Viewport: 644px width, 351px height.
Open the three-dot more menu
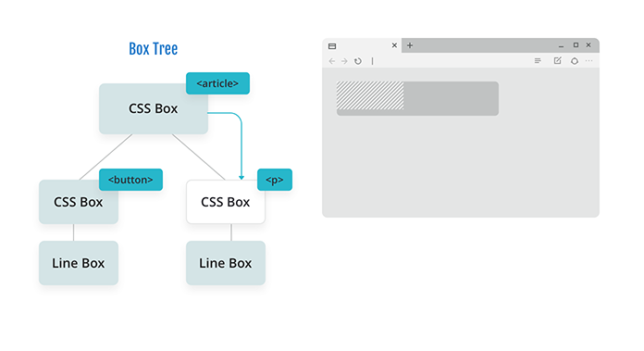click(x=589, y=61)
